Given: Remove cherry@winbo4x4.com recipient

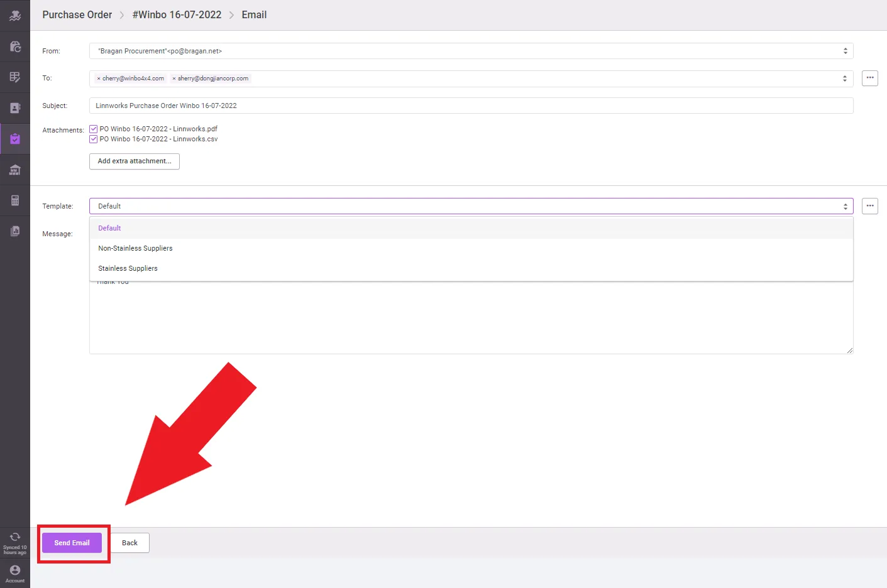Looking at the screenshot, I should (99, 79).
